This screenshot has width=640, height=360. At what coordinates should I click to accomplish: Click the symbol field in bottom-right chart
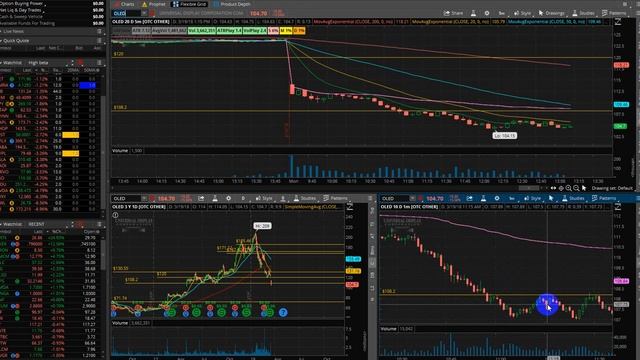click(x=395, y=198)
